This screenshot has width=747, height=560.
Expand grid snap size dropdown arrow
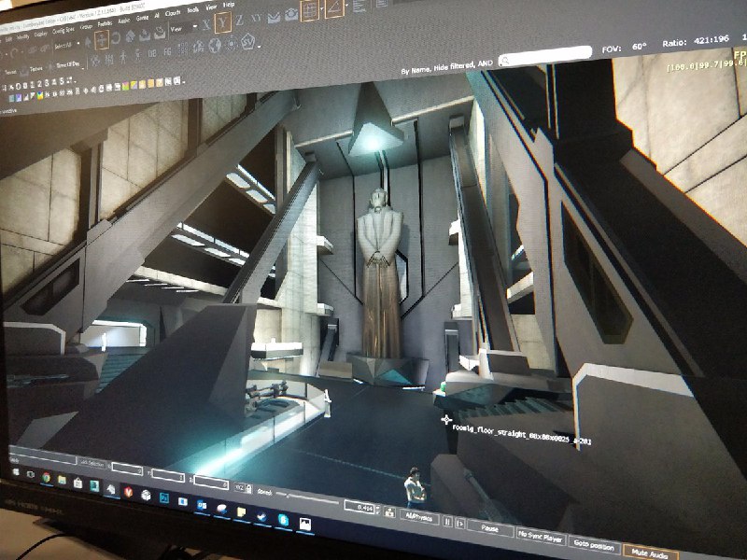click(x=322, y=8)
